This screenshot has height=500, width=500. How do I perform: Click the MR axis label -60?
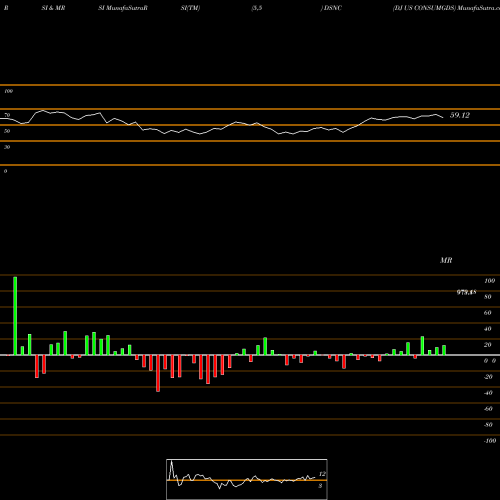tap(488, 409)
